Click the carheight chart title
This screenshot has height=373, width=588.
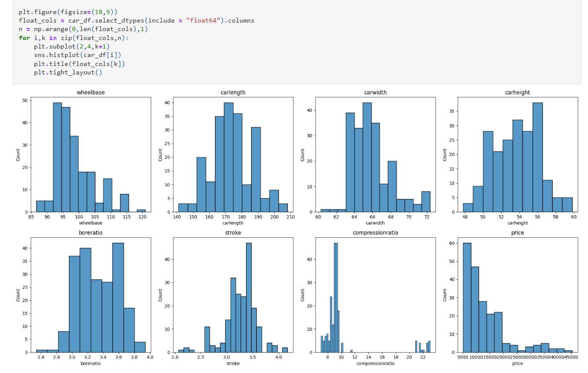(x=517, y=92)
